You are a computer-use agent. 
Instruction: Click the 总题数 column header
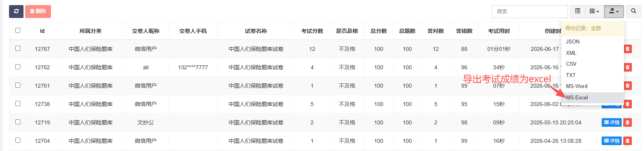coord(407,31)
